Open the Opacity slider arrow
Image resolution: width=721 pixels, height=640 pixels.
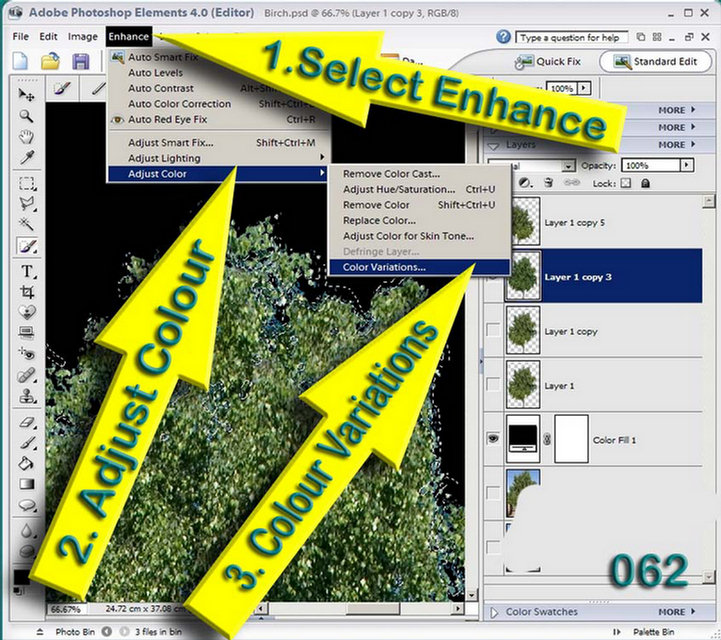[687, 165]
